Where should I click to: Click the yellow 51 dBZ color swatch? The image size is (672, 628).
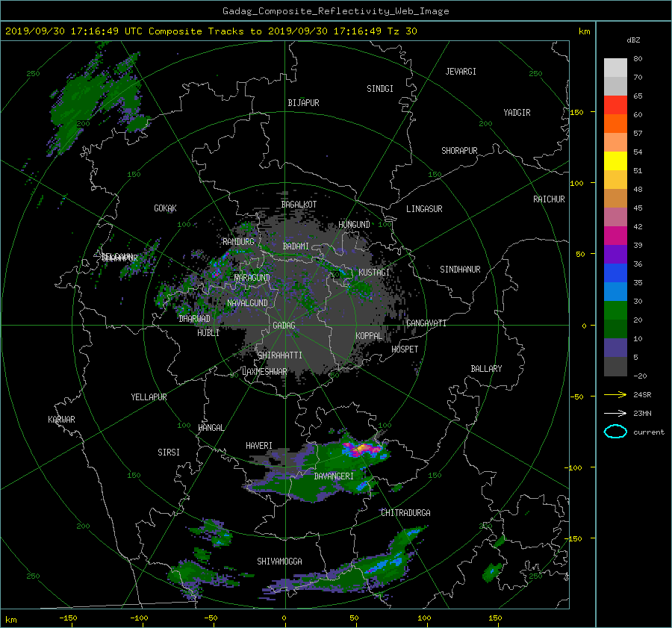click(615, 161)
